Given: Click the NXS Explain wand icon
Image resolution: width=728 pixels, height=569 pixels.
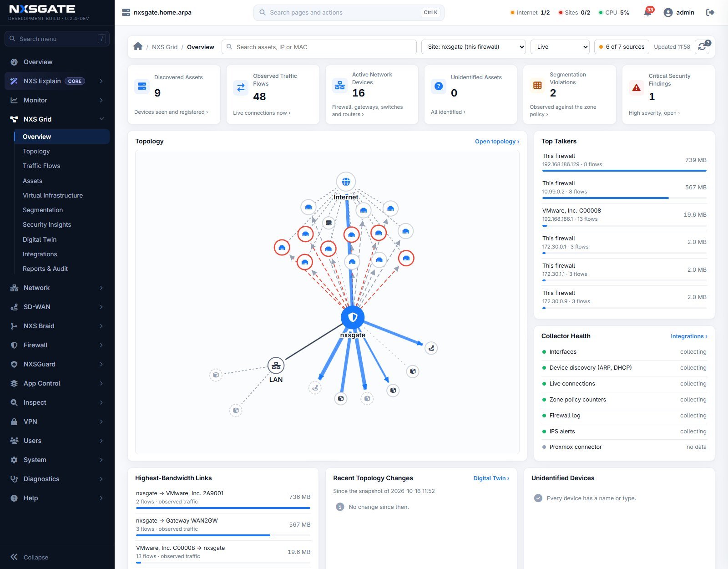Looking at the screenshot, I should (x=14, y=81).
